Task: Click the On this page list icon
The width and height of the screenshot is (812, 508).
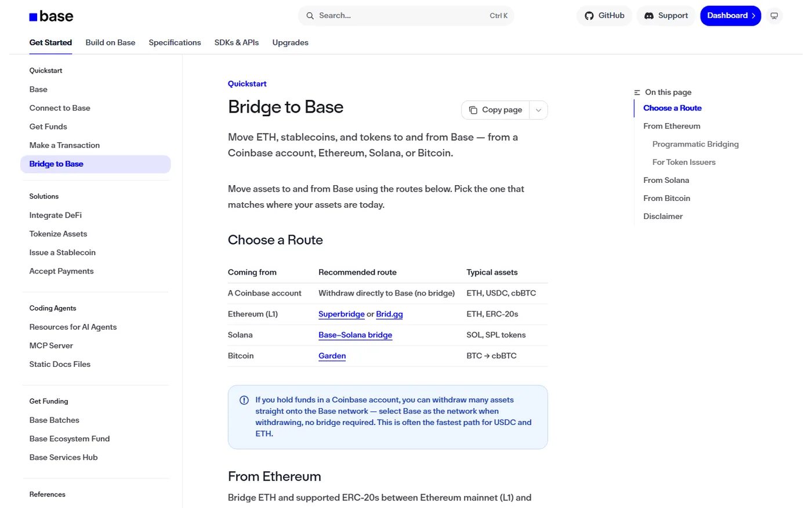Action: [x=637, y=92]
